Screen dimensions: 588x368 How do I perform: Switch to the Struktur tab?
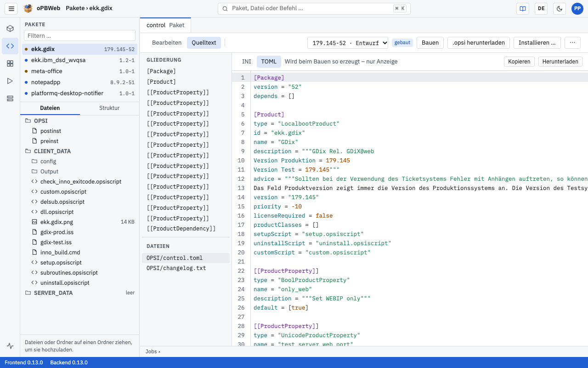(109, 108)
